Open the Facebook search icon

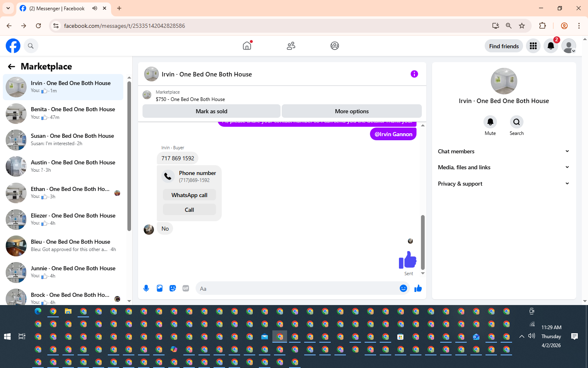(x=31, y=46)
